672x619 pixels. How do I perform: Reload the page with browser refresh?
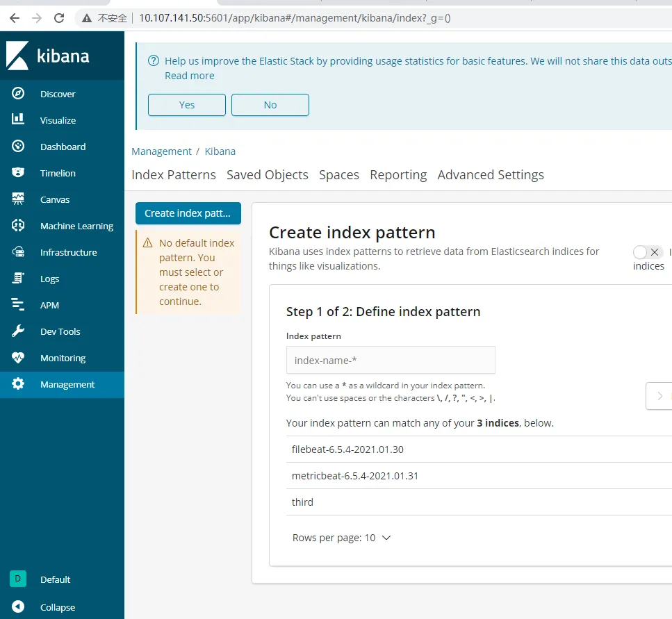pos(59,18)
